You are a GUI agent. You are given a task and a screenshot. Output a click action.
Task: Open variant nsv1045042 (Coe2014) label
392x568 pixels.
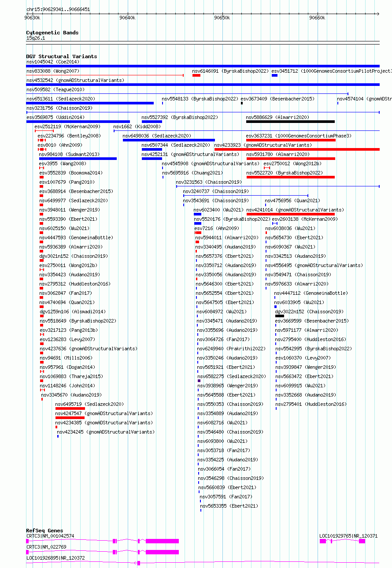coord(53,62)
